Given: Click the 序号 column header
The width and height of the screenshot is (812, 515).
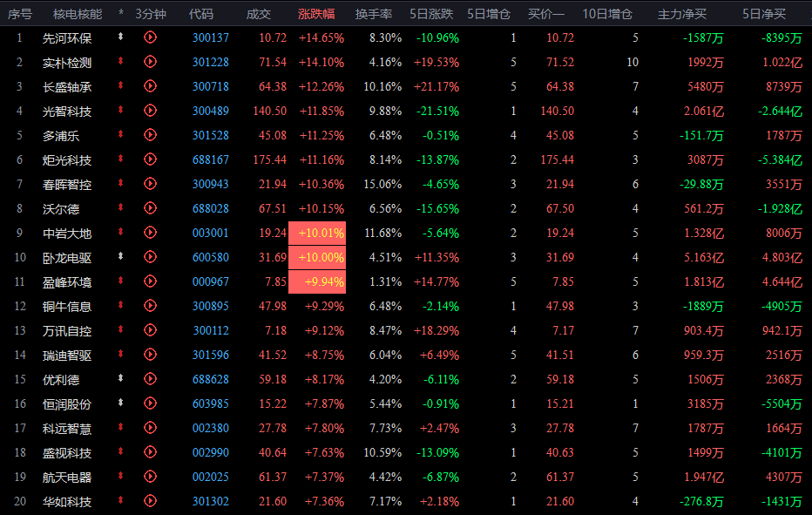Looking at the screenshot, I should 20,14.
